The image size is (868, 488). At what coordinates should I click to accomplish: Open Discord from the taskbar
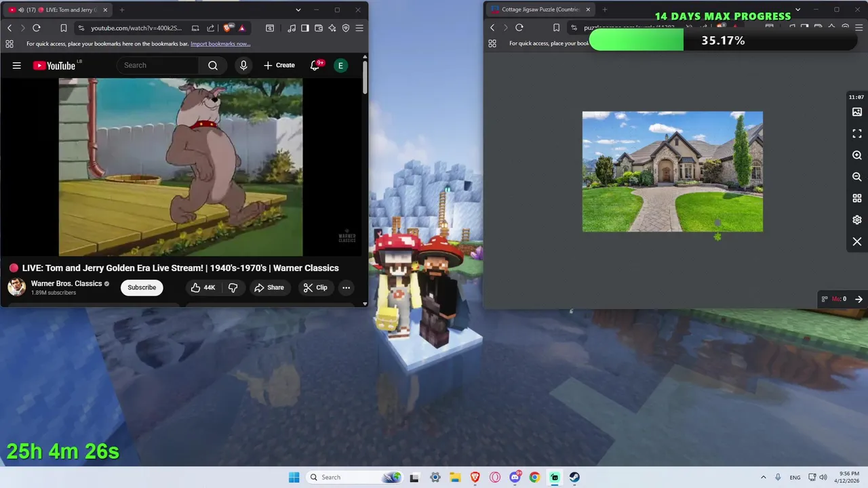[515, 477]
